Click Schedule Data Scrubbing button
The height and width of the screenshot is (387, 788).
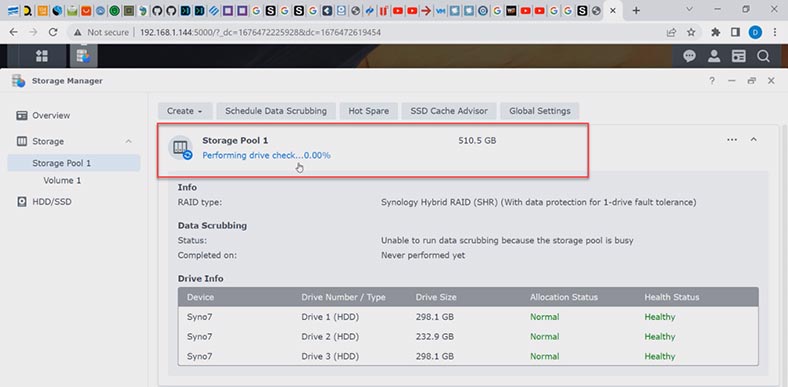(276, 111)
